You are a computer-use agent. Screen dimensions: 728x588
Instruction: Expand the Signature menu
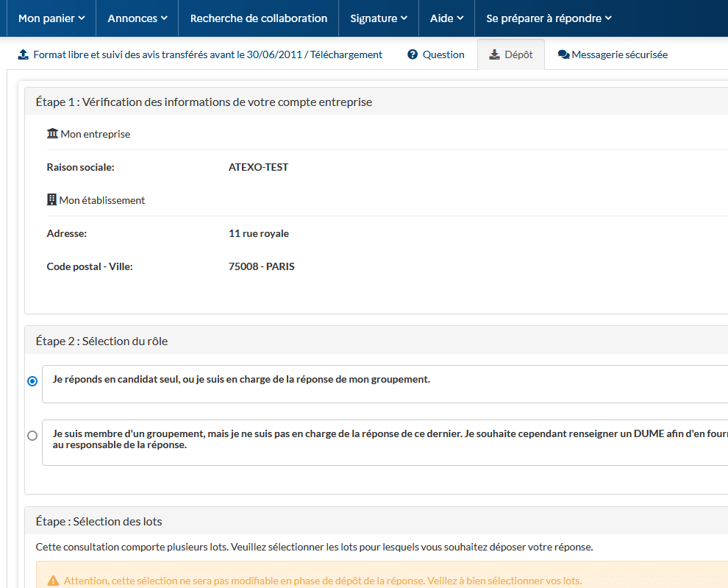pos(379,18)
